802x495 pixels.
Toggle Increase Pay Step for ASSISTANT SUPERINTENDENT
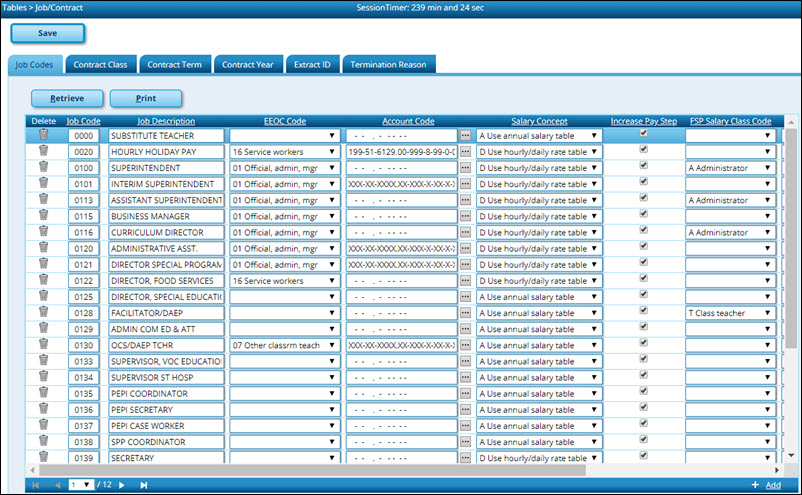tap(643, 197)
